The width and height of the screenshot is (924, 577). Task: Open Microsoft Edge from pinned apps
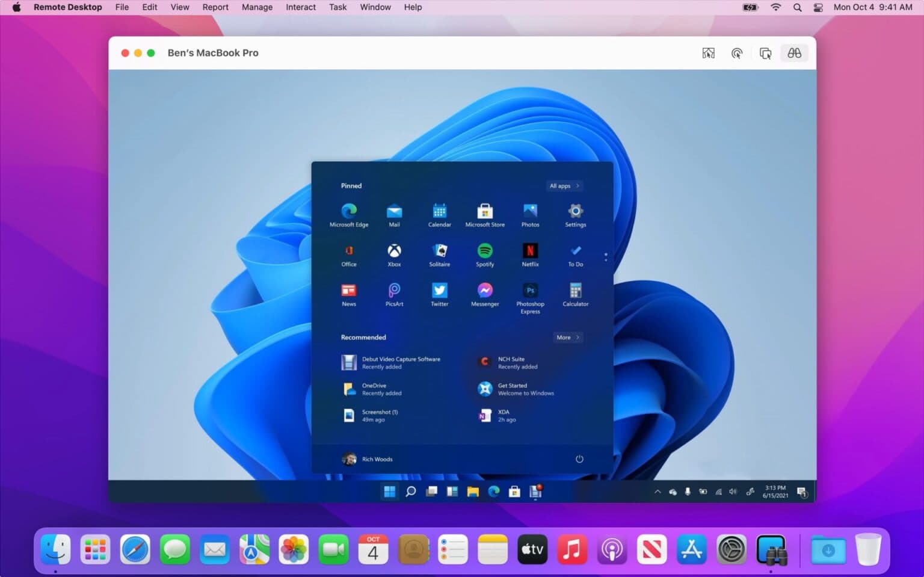coord(349,211)
